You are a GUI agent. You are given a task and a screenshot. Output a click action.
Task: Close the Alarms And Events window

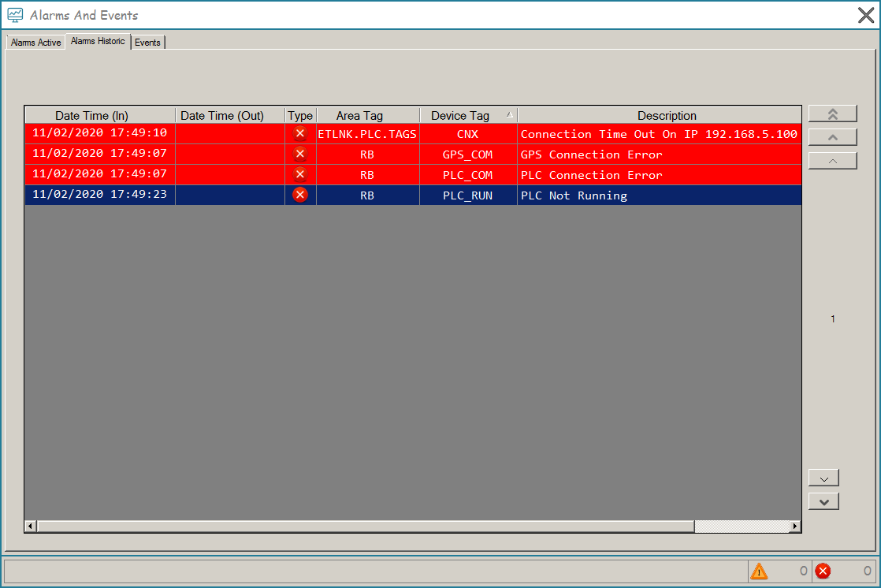[866, 15]
